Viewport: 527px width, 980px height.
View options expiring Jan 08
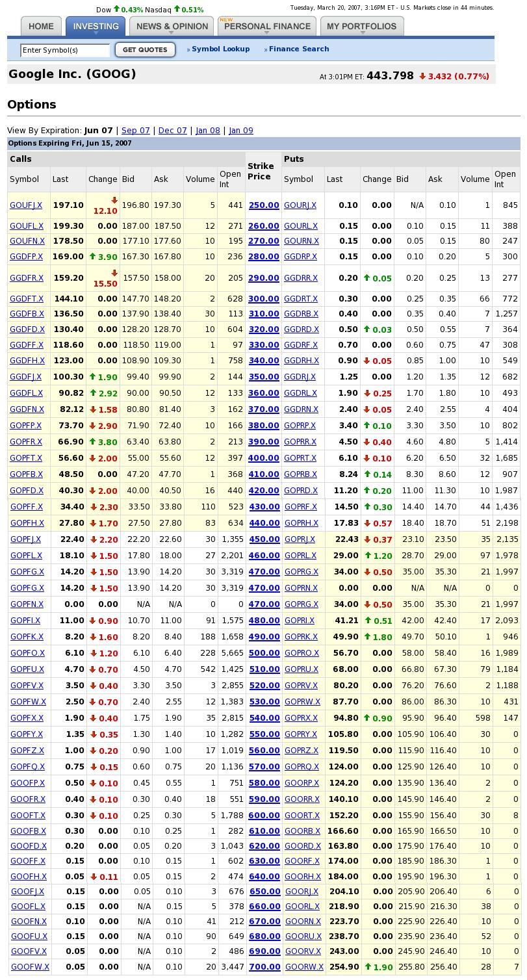208,131
